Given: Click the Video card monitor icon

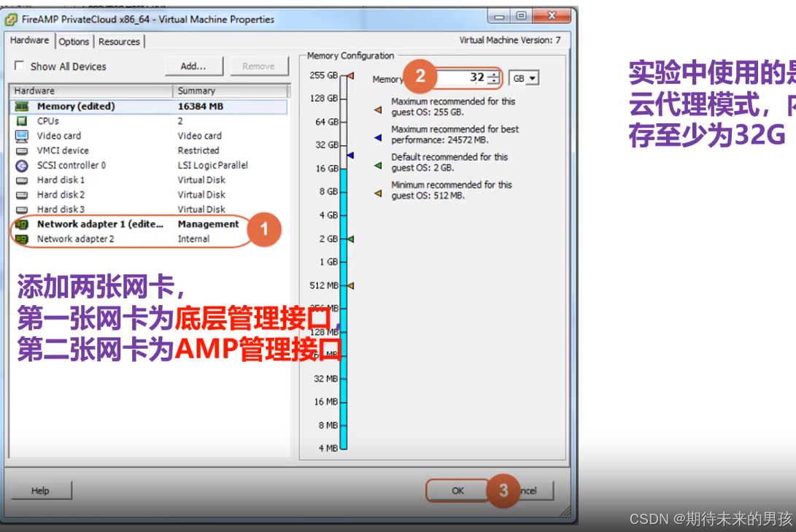Looking at the screenshot, I should [x=22, y=136].
